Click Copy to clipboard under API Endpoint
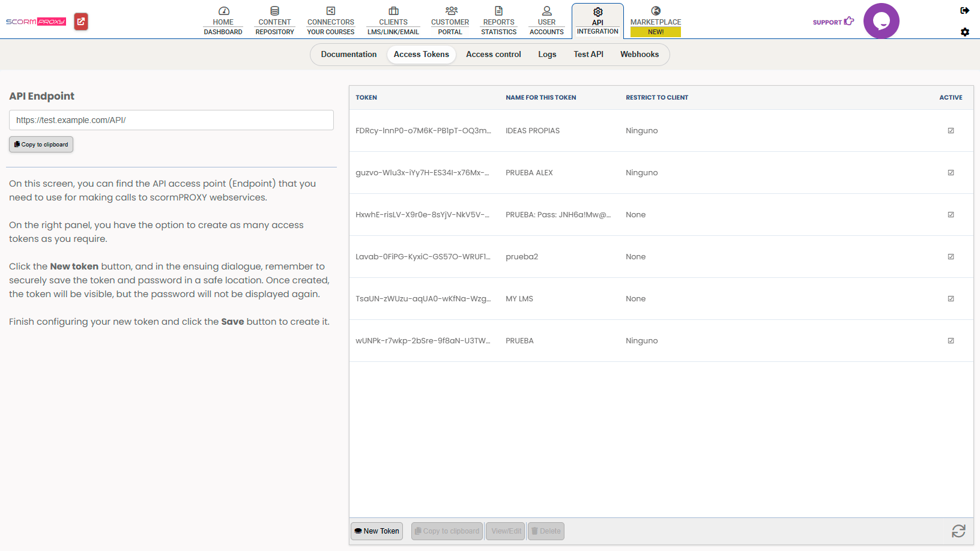 (x=41, y=144)
